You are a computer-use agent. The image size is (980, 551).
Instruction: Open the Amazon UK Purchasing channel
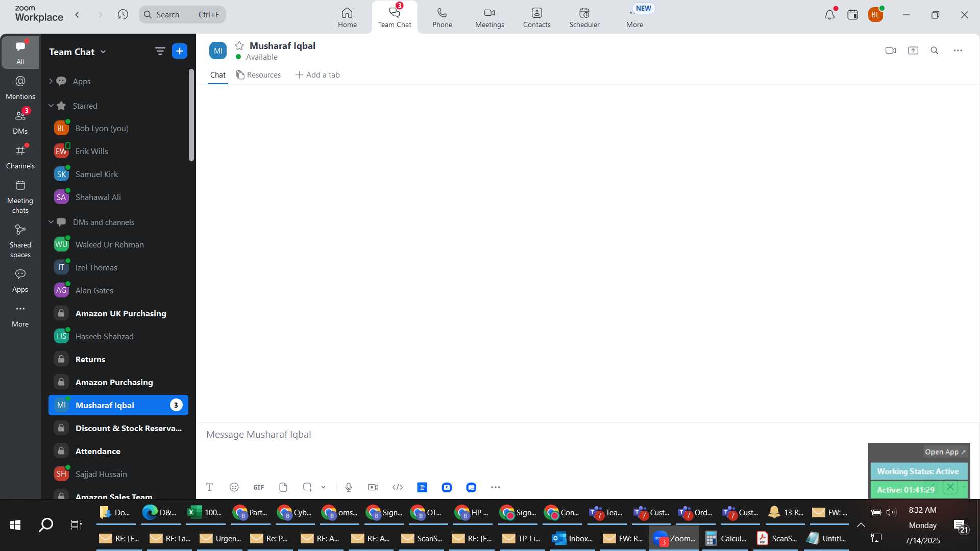118,313
